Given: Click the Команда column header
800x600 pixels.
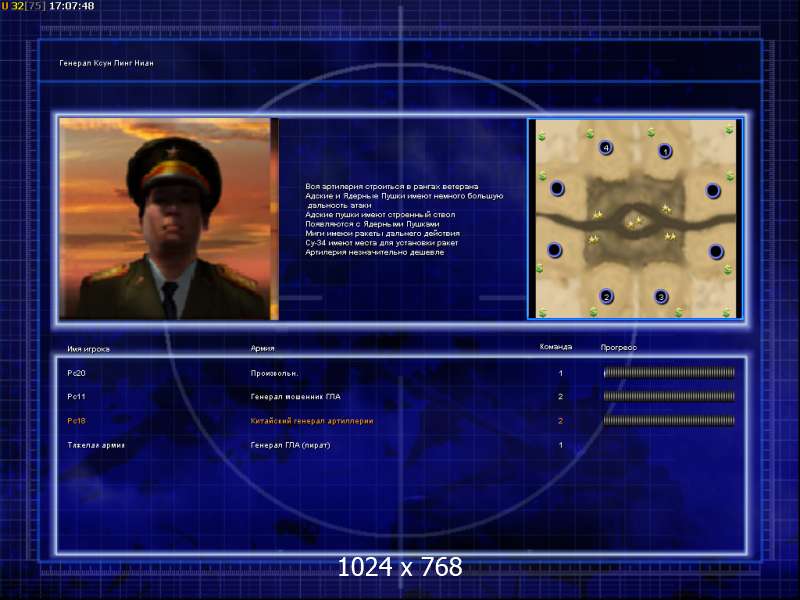Looking at the screenshot, I should pos(556,347).
